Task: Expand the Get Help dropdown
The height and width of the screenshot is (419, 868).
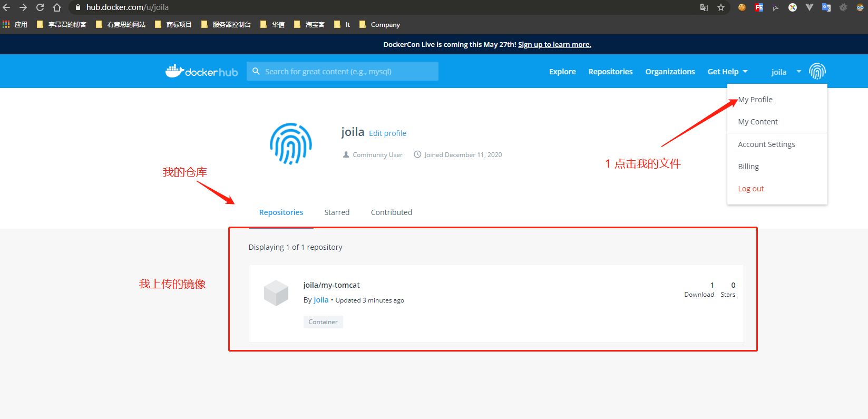Action: pos(727,72)
